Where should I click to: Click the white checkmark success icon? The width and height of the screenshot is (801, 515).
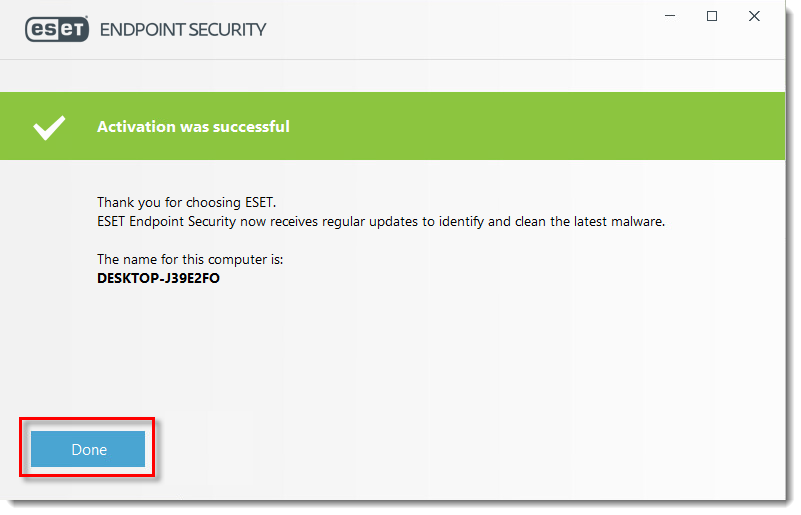click(49, 128)
